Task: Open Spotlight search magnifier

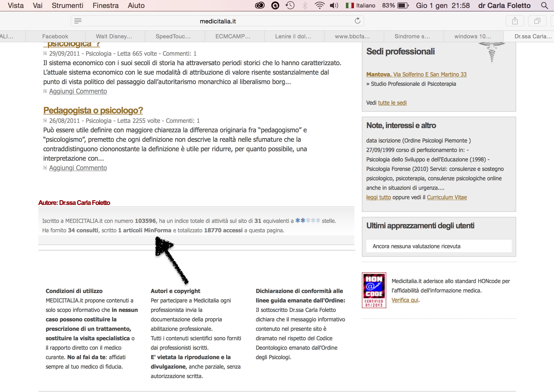Action: pos(545,5)
